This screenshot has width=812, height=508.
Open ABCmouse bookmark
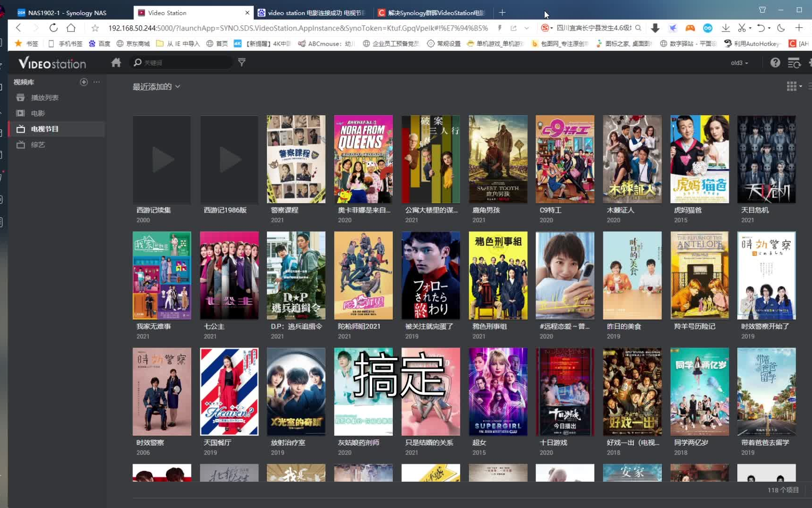(326, 44)
